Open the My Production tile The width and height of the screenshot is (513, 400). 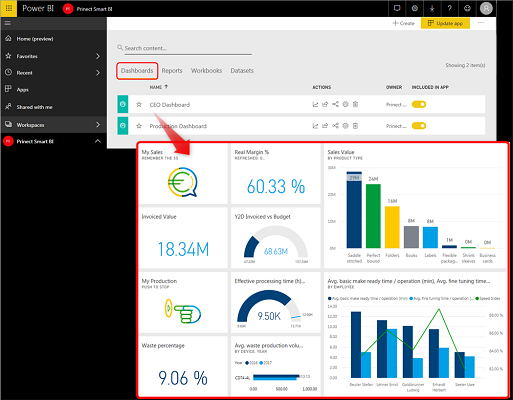coord(183,302)
